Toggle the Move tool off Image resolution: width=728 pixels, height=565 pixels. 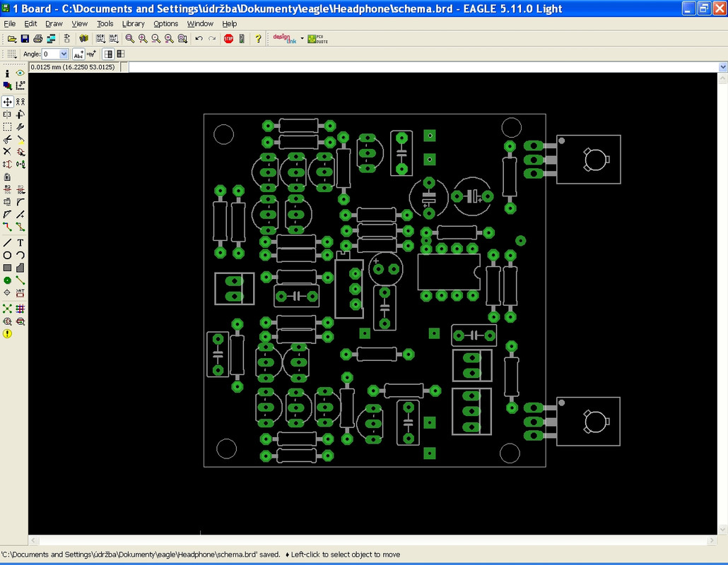(x=8, y=102)
